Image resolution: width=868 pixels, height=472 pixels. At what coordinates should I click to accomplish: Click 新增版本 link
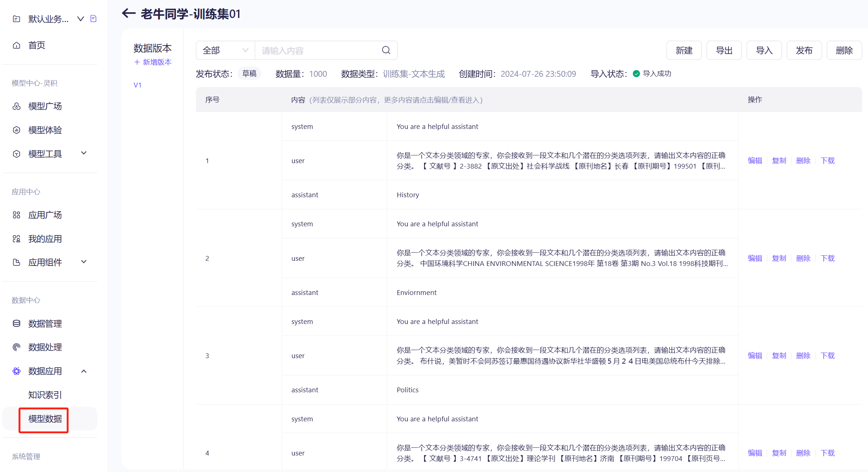pos(153,62)
